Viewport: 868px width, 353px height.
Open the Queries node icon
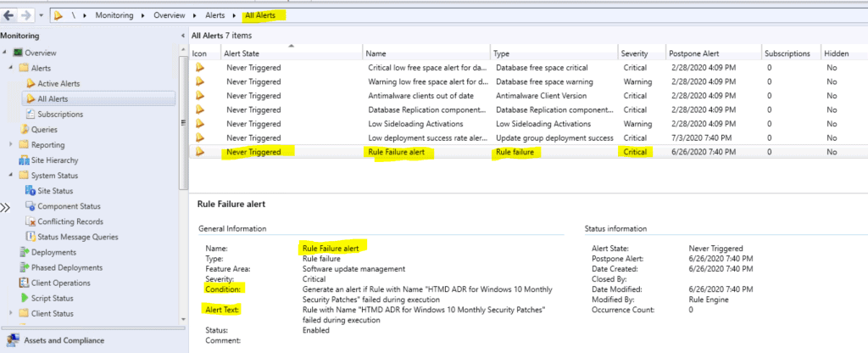click(24, 130)
